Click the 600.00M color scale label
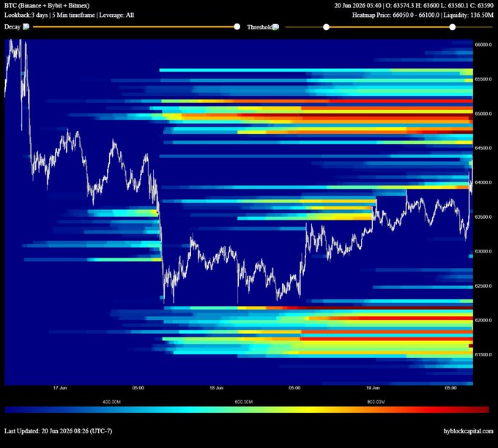This screenshot has width=498, height=448. (244, 402)
